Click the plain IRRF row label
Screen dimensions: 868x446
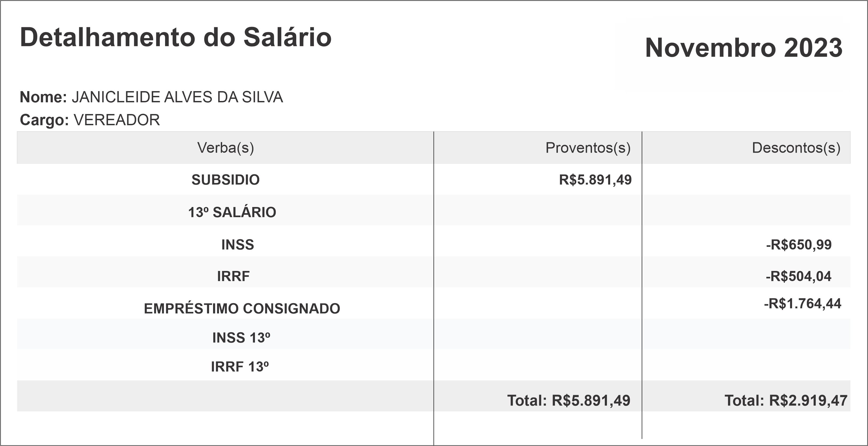click(x=233, y=276)
